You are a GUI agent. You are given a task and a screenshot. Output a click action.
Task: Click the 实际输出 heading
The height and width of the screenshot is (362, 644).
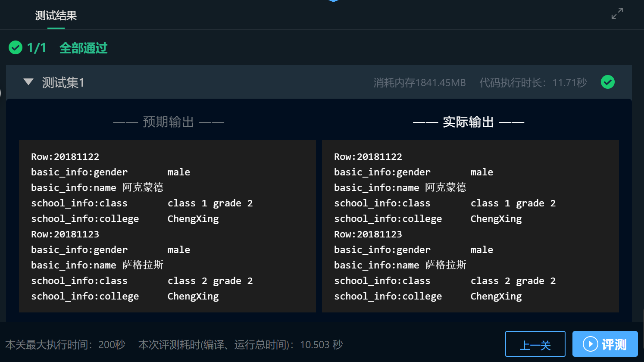[469, 122]
